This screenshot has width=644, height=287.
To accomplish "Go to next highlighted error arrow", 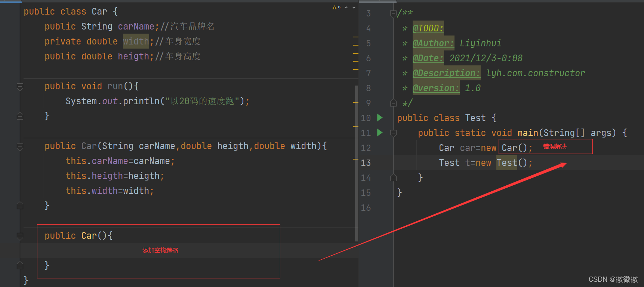I will (354, 7).
